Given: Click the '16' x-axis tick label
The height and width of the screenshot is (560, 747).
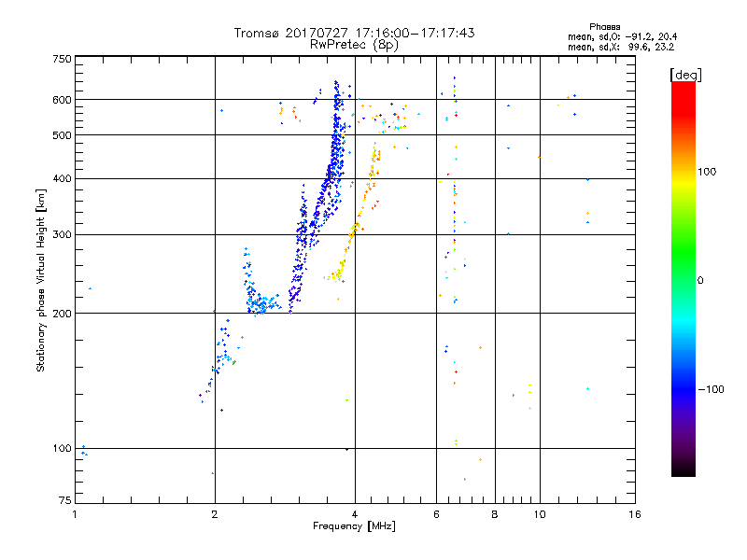Looking at the screenshot, I should tap(635, 514).
